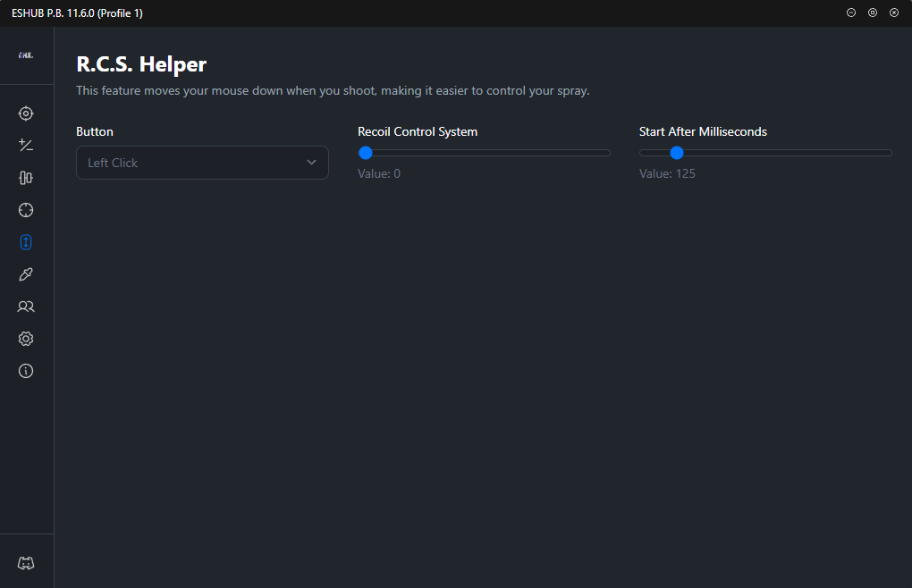Click the plus/minus sidebar icon
The image size is (912, 588).
coord(26,146)
